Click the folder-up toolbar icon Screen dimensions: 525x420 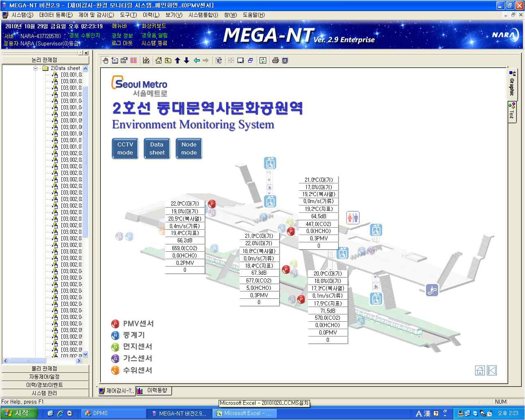point(168,61)
